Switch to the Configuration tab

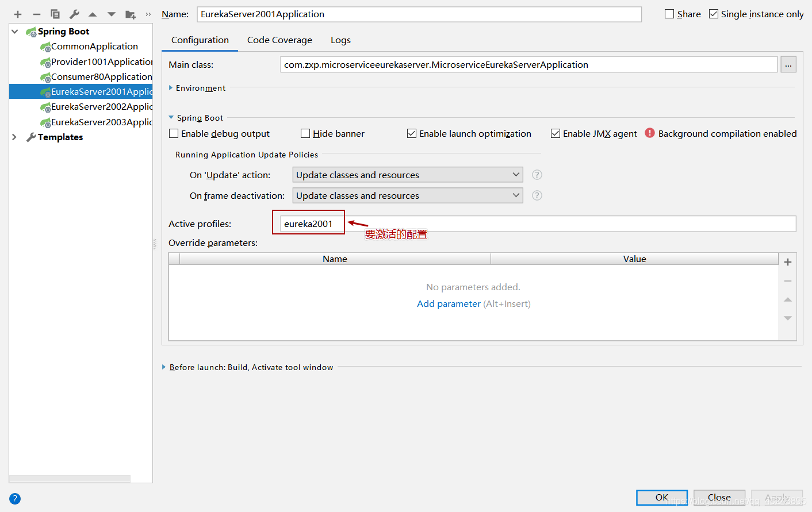[200, 40]
